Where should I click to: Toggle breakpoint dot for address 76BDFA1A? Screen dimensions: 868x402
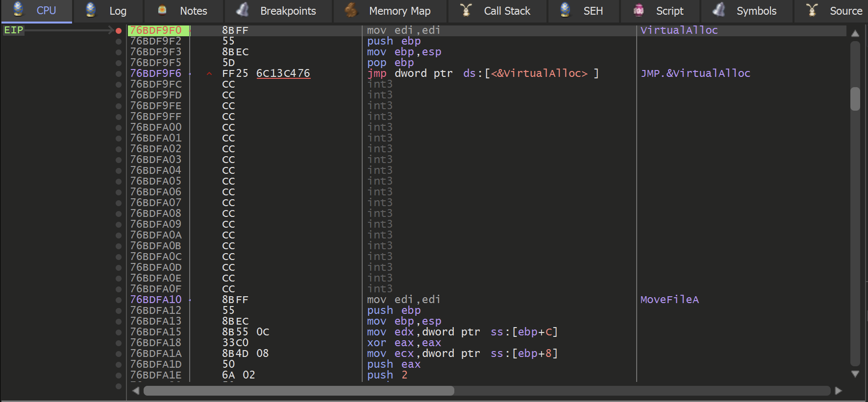119,354
